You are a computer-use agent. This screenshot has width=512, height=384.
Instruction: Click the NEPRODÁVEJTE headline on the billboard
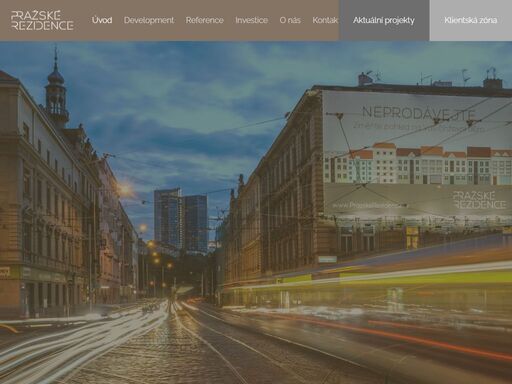click(419, 112)
